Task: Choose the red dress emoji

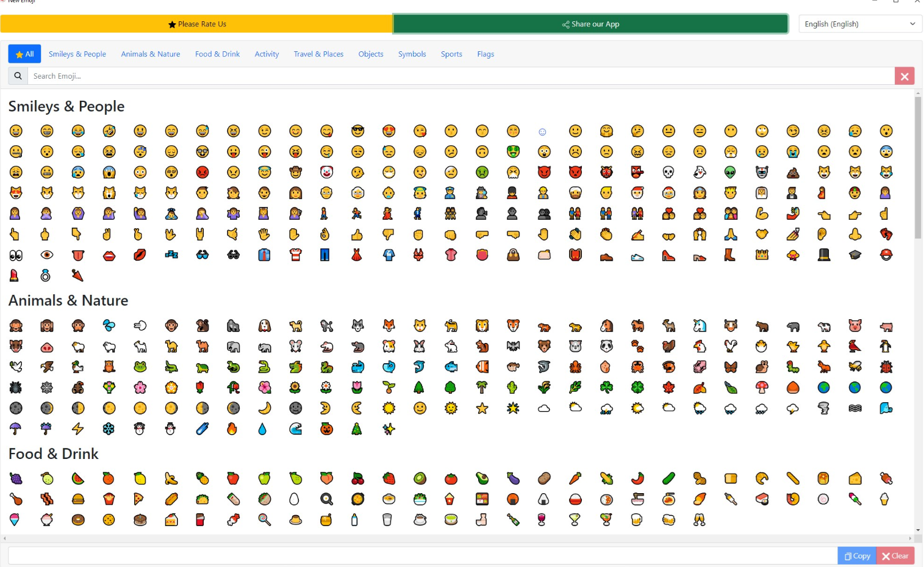Action: tap(357, 255)
